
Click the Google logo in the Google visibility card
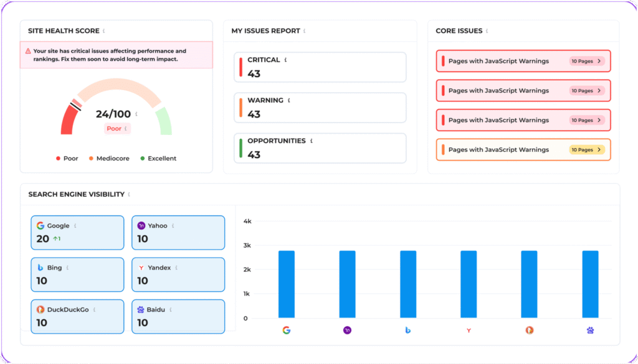pos(40,226)
